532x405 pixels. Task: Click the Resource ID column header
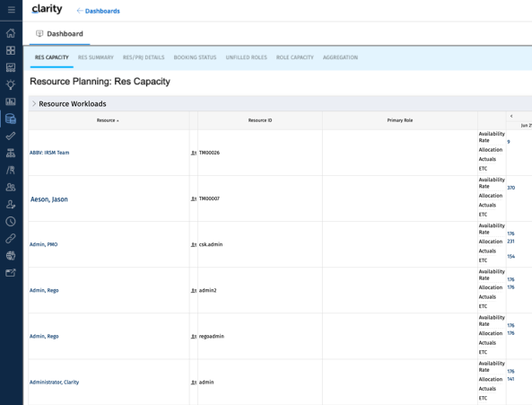click(x=260, y=120)
